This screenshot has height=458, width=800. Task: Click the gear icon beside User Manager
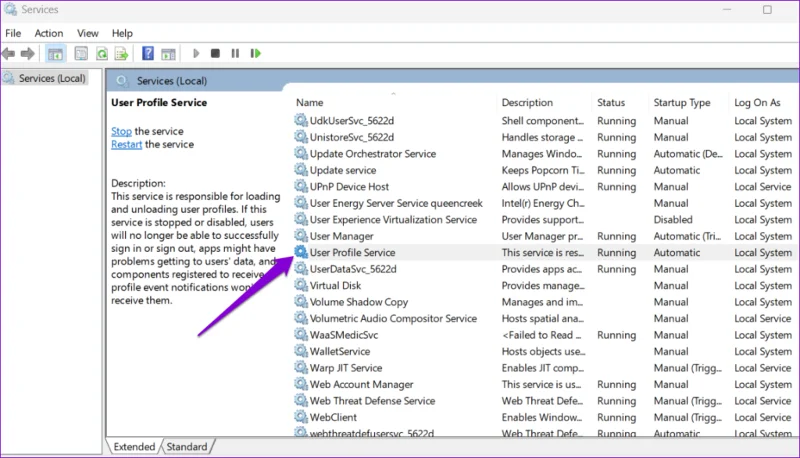[x=301, y=236]
